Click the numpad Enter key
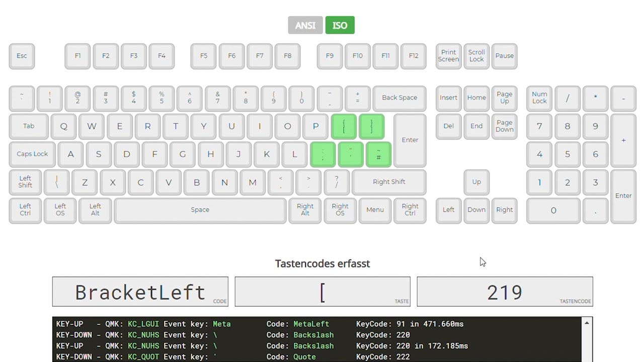Image resolution: width=644 pixels, height=362 pixels. [x=623, y=196]
